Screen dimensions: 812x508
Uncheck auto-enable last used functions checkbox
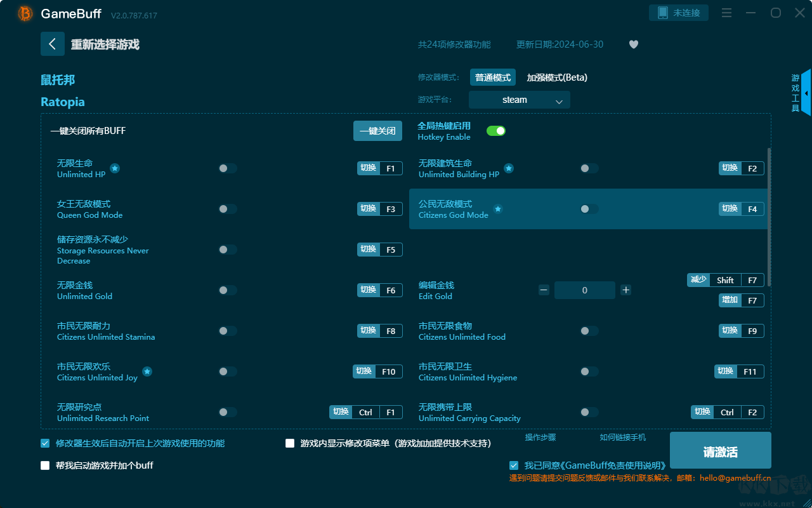pos(45,443)
